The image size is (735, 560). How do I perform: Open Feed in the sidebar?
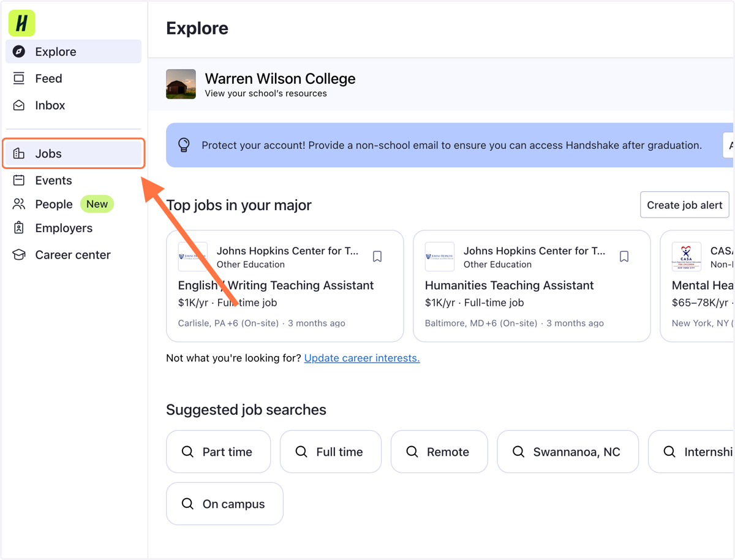coord(73,78)
